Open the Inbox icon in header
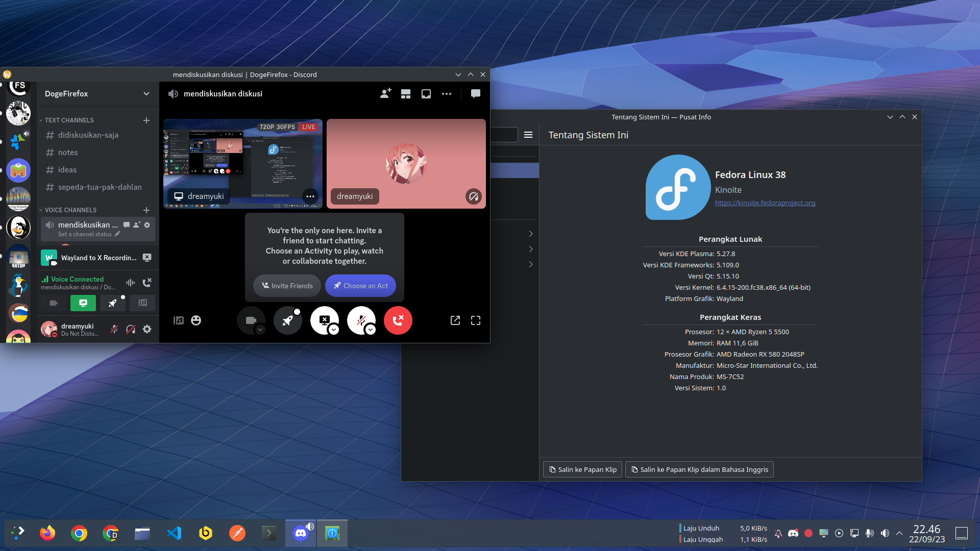 click(x=426, y=94)
